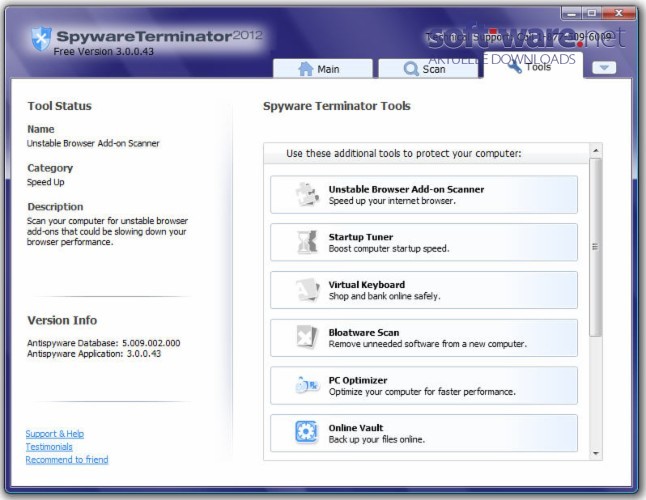
Task: Maximize the Spyware Terminator window
Action: (592, 14)
